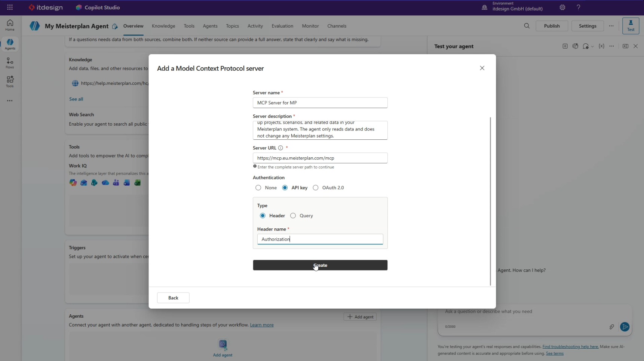Dock the test panel layout icon
644x361 pixels.
coord(625,46)
